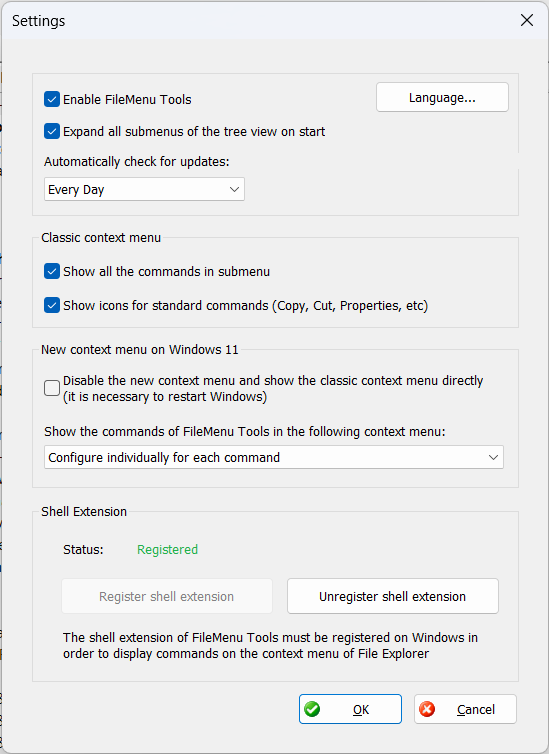This screenshot has height=754, width=549.
Task: Click the green Registered status text
Action: coord(167,550)
